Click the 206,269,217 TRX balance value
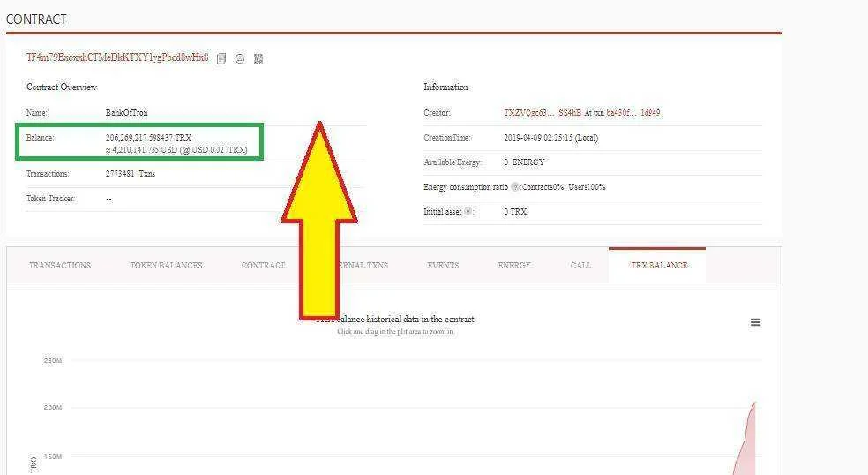868x475 pixels. coord(148,138)
